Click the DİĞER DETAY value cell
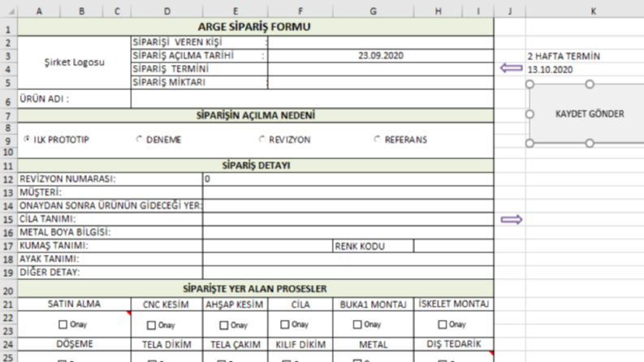 point(348,273)
